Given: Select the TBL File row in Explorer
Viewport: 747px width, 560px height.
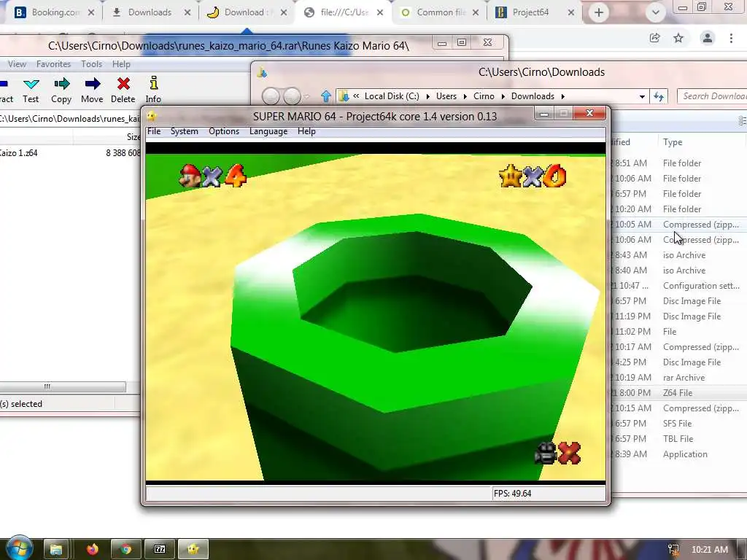Looking at the screenshot, I should click(678, 438).
